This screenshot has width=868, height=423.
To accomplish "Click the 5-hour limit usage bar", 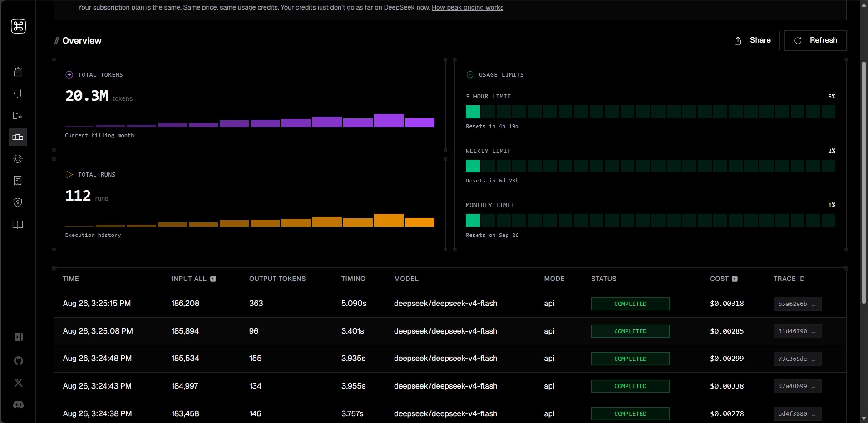I will (650, 112).
